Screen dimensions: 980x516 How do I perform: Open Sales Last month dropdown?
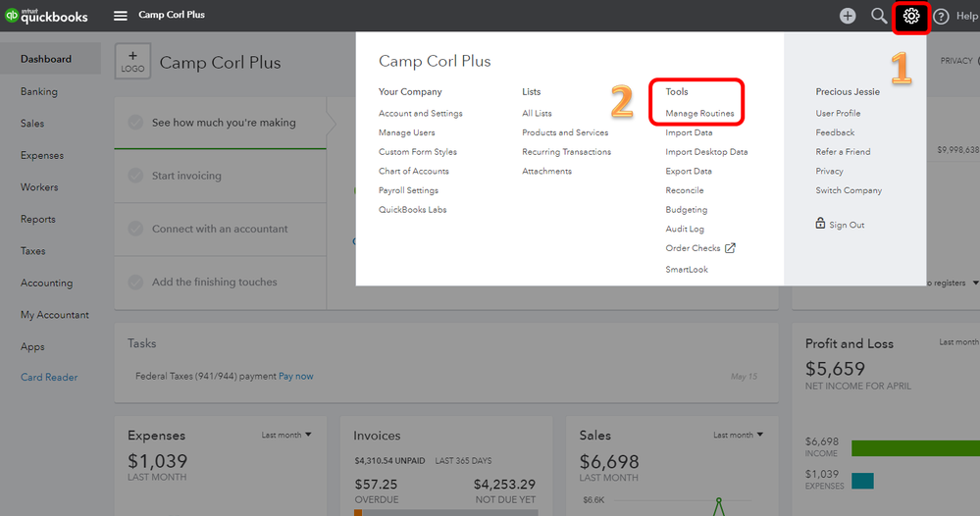click(x=738, y=435)
